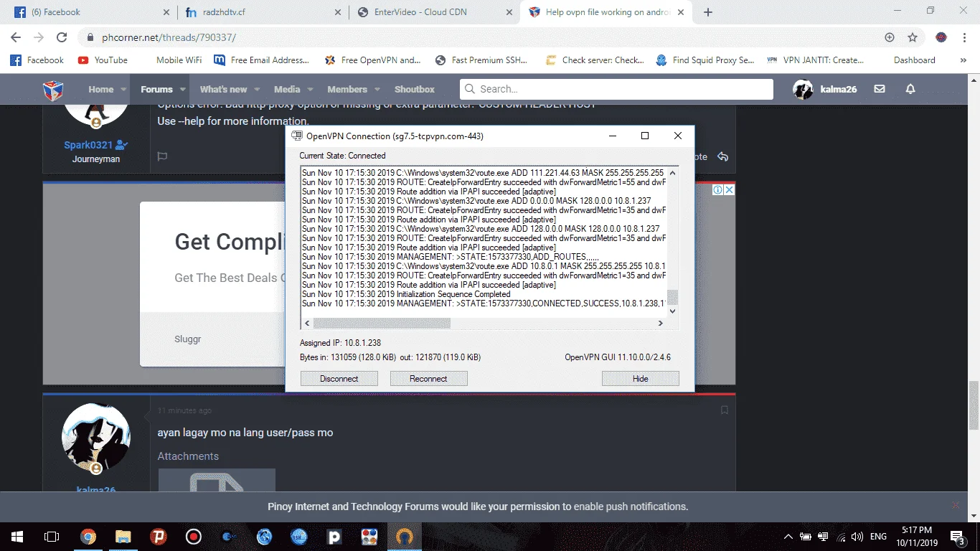This screenshot has width=980, height=551.
Task: Close the advertisement with X icon
Action: 729,190
